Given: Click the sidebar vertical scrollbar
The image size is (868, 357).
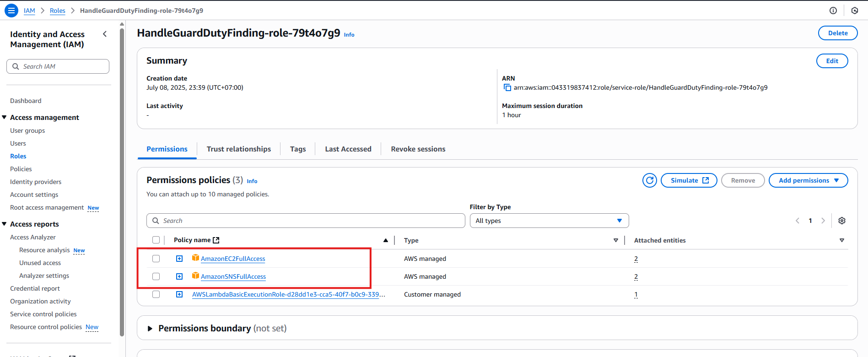Looking at the screenshot, I should coord(122,182).
